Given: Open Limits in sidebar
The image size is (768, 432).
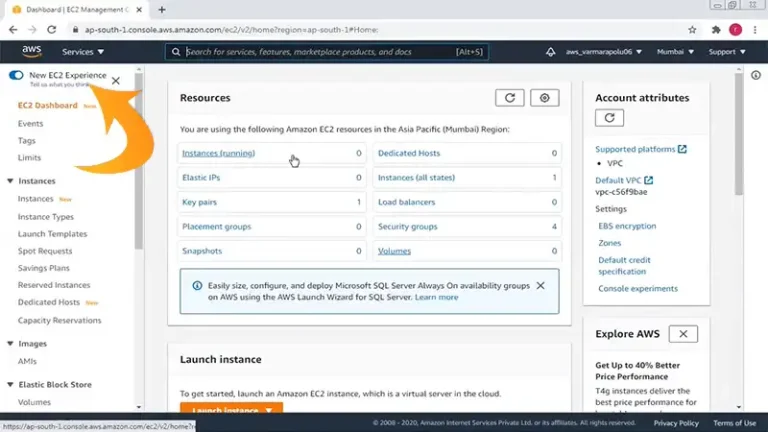Looking at the screenshot, I should tap(29, 158).
